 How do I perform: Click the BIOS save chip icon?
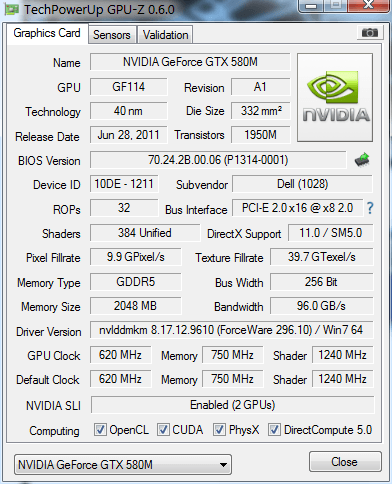tap(362, 160)
